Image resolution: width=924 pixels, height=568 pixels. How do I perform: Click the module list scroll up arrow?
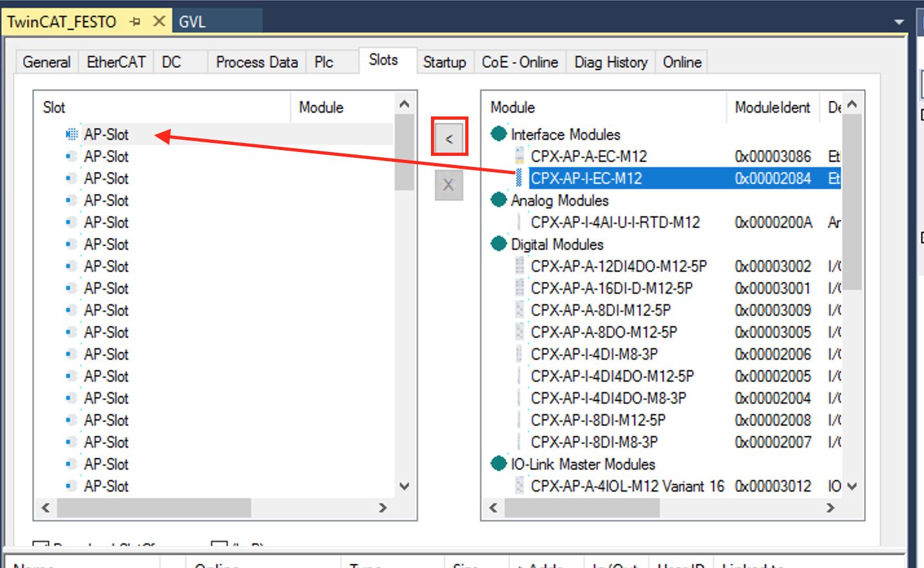pos(852,104)
